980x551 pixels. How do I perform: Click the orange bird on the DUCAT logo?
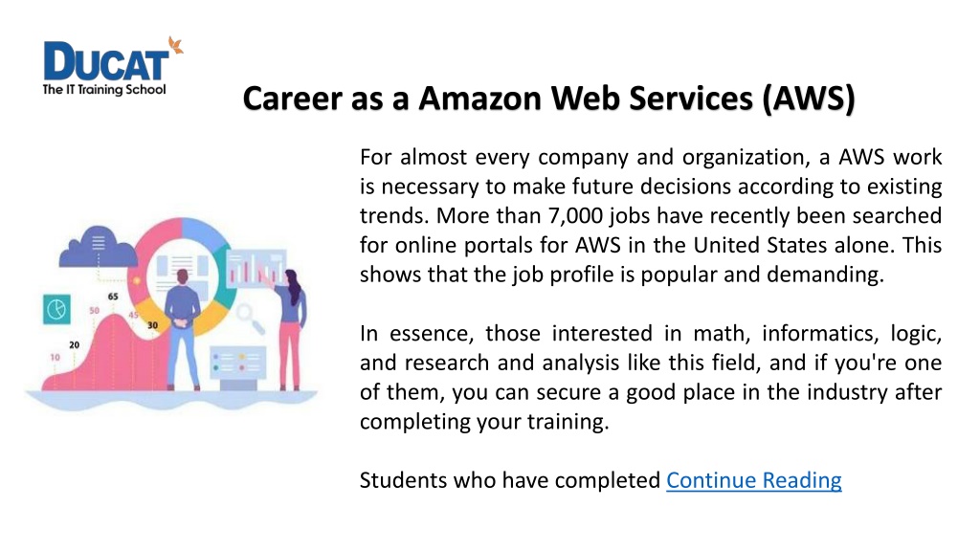coord(176,45)
